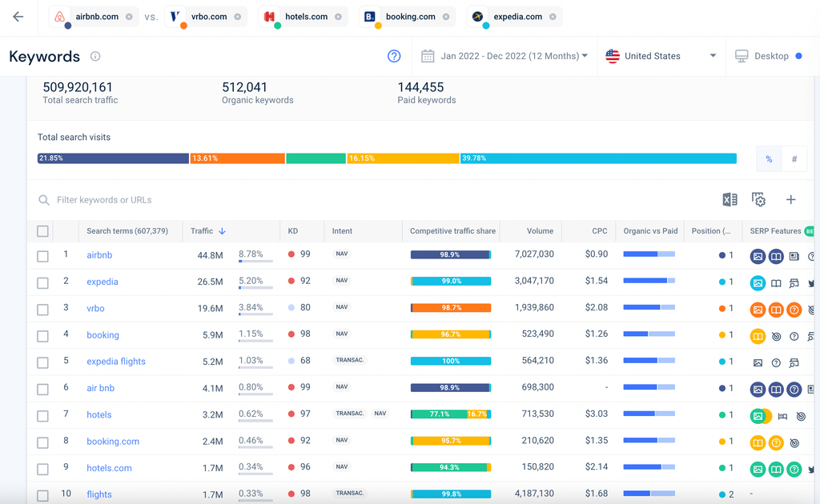Select all rows with the header checkbox

coord(43,231)
